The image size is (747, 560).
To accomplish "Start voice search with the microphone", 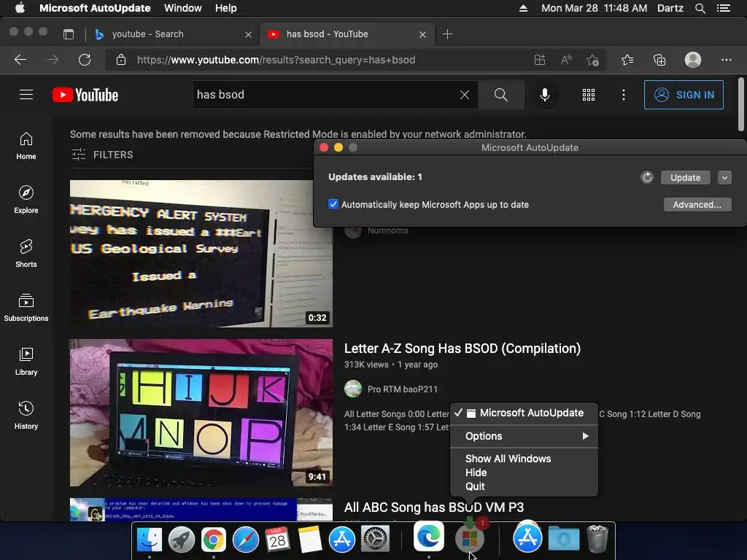I will pyautogui.click(x=545, y=95).
